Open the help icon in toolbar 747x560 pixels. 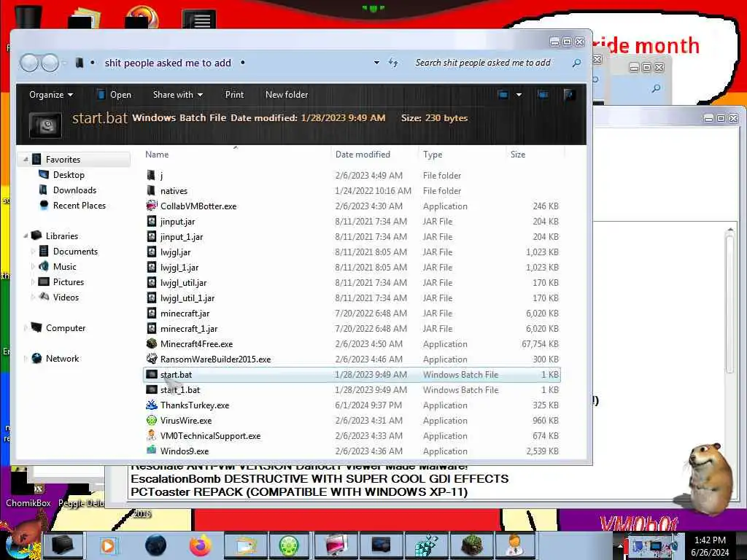coord(569,94)
